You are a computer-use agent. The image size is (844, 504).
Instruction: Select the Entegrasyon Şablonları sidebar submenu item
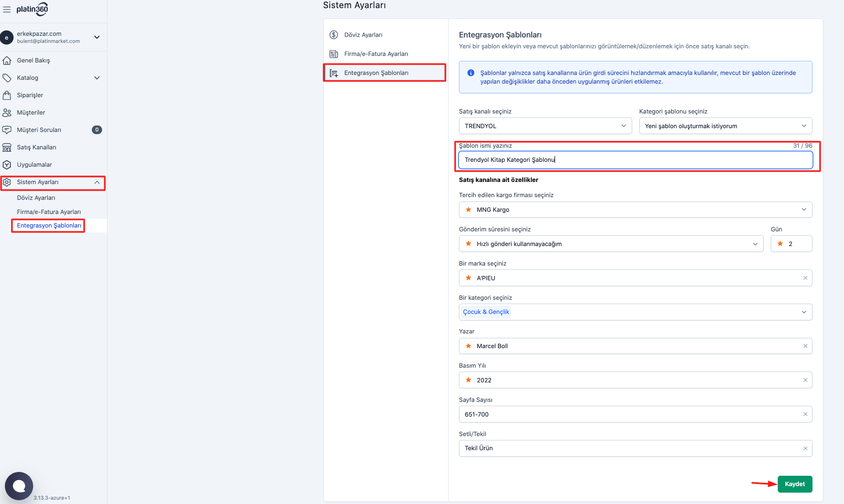(49, 225)
